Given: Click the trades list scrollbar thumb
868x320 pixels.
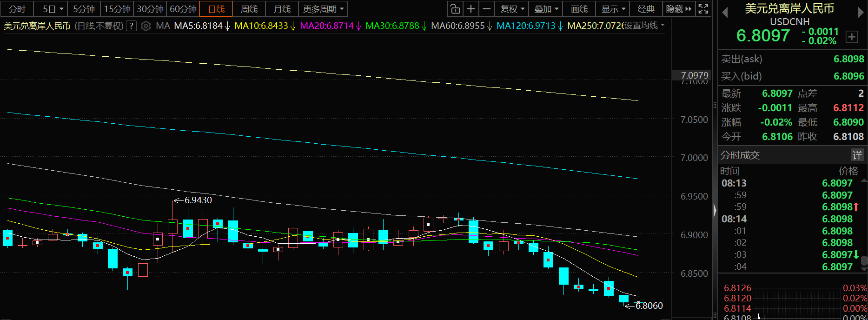Looking at the screenshot, I should tap(864, 260).
